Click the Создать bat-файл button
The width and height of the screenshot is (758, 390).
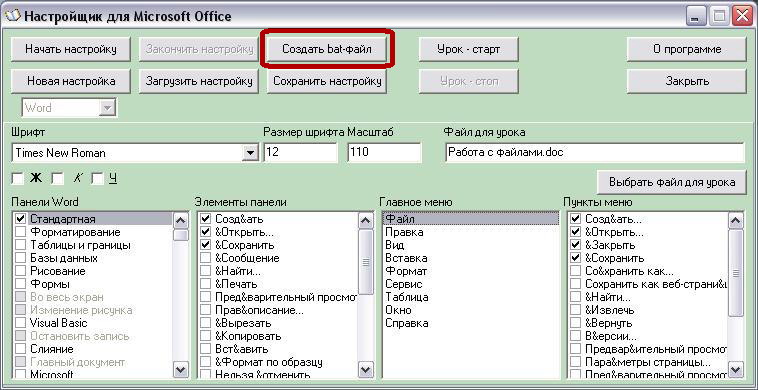point(327,49)
